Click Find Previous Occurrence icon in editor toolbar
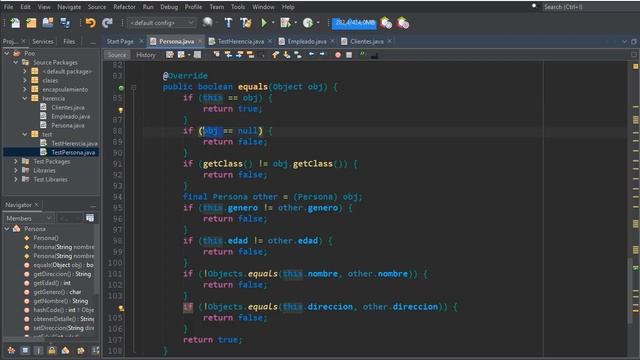Viewport: 640px width, 360px height. (x=228, y=55)
